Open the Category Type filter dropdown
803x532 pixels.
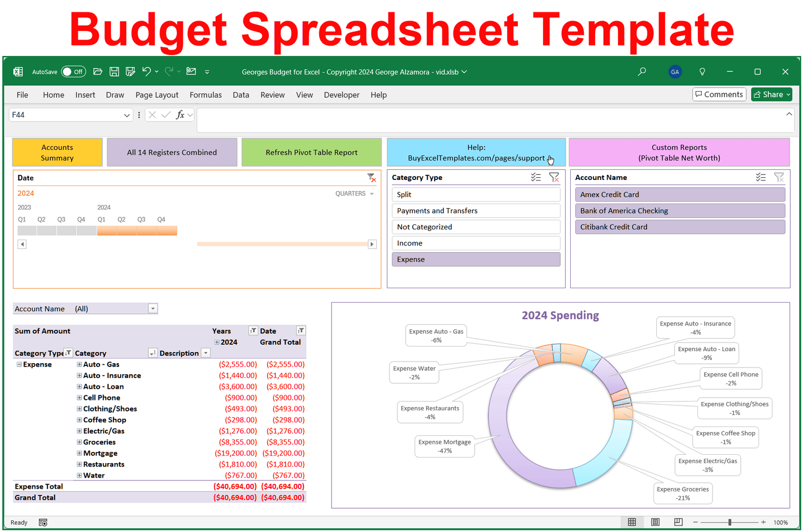68,353
